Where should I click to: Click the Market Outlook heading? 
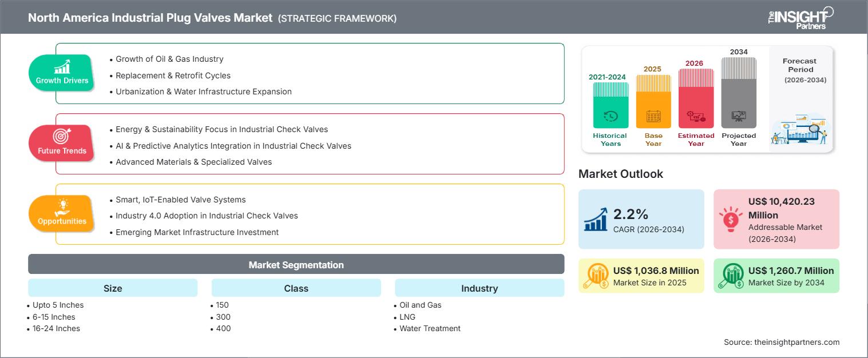(621, 174)
